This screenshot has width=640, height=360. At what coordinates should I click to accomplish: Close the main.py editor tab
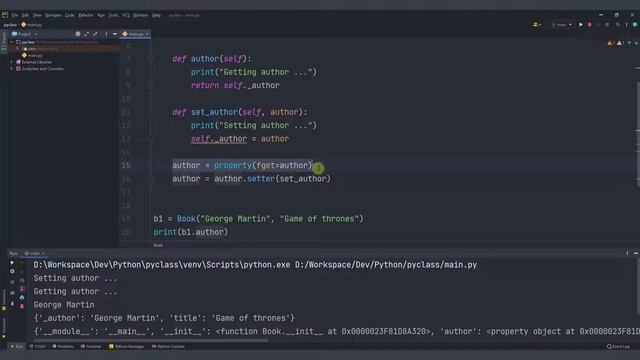click(147, 34)
